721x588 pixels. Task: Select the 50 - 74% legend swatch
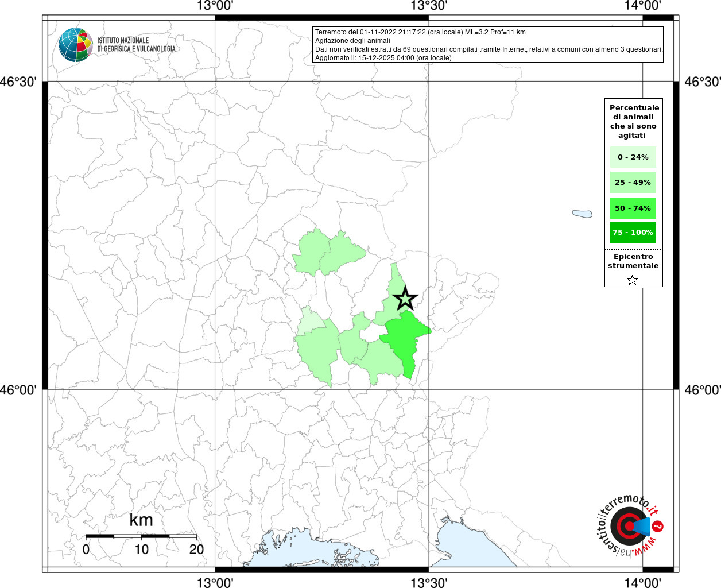(x=633, y=208)
